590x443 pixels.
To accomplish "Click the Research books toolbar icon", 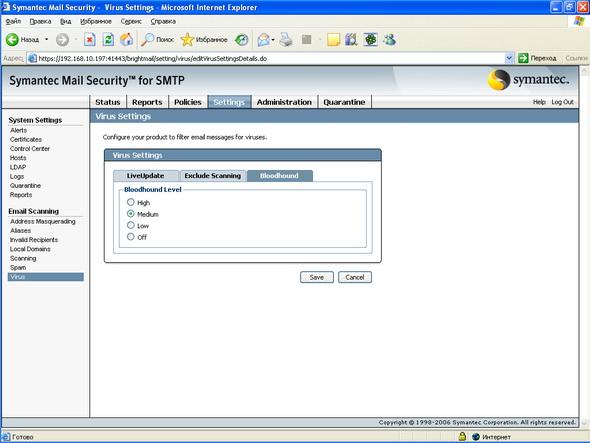I will coord(351,40).
